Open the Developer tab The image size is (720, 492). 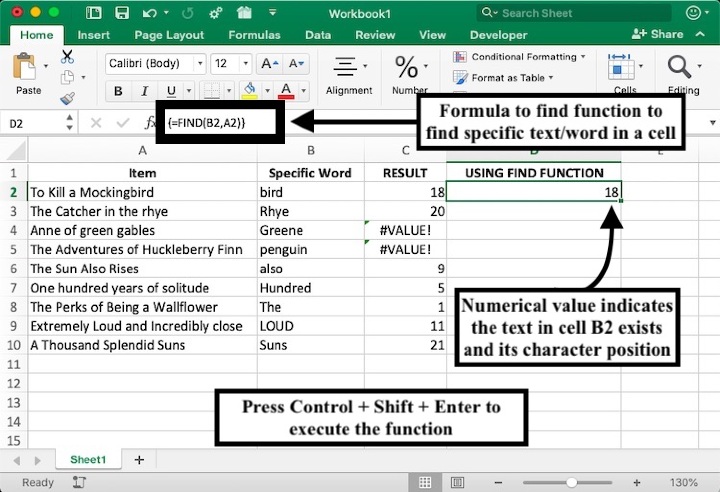point(499,35)
